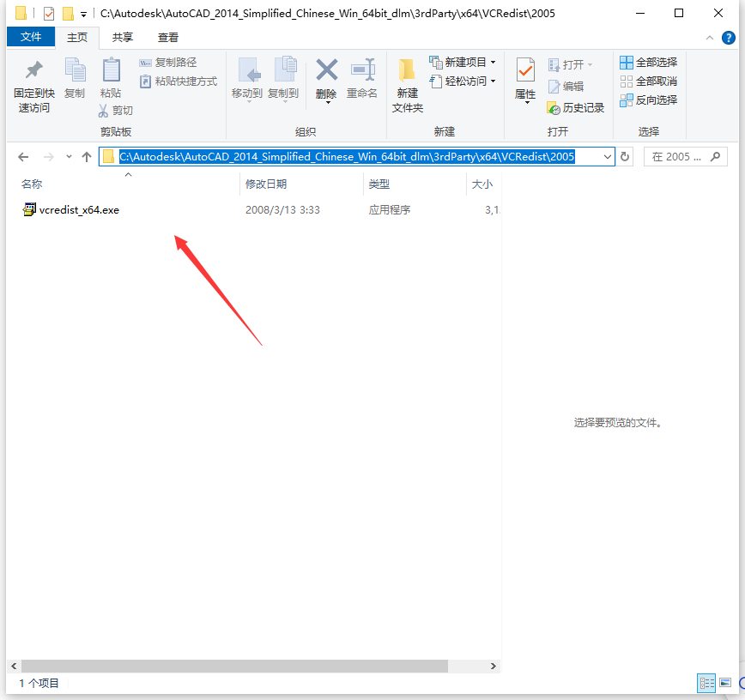Image resolution: width=745 pixels, height=700 pixels.
Task: Click the 重命名 rename icon
Action: (x=362, y=70)
